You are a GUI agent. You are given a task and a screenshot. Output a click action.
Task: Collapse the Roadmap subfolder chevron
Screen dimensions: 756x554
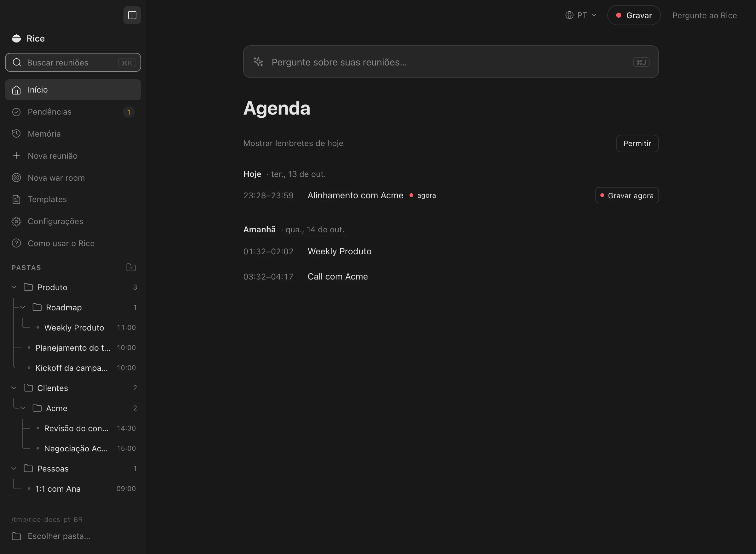23,307
